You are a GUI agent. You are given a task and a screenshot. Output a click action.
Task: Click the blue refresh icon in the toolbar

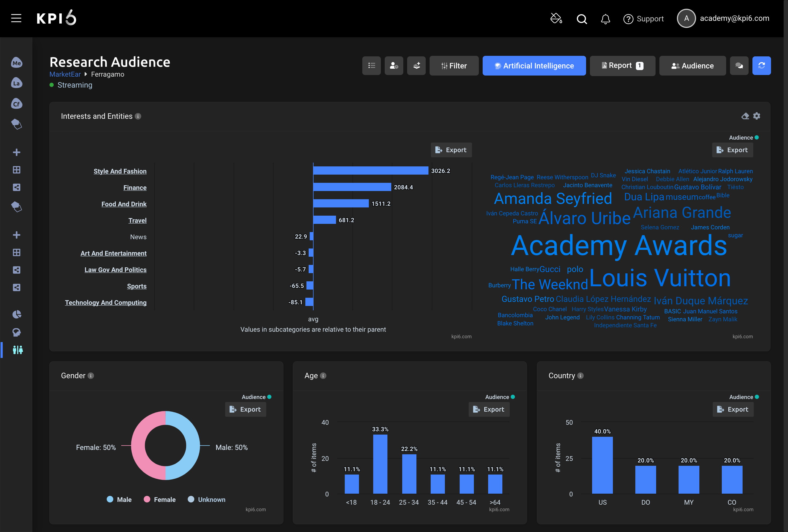coord(762,65)
